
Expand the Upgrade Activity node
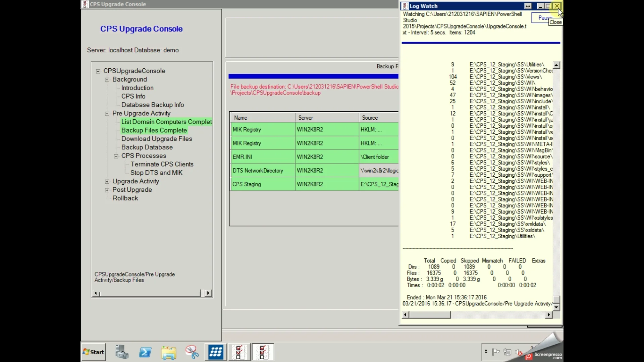[107, 181]
